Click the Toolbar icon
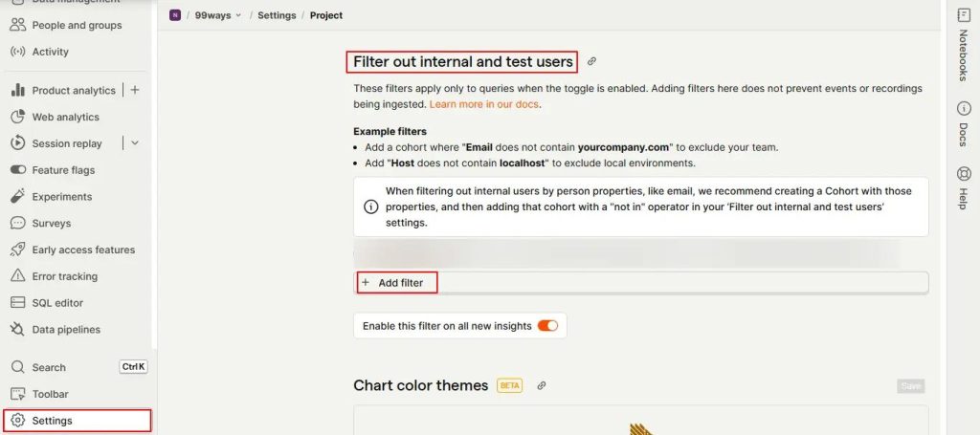The height and width of the screenshot is (435, 980). point(18,394)
